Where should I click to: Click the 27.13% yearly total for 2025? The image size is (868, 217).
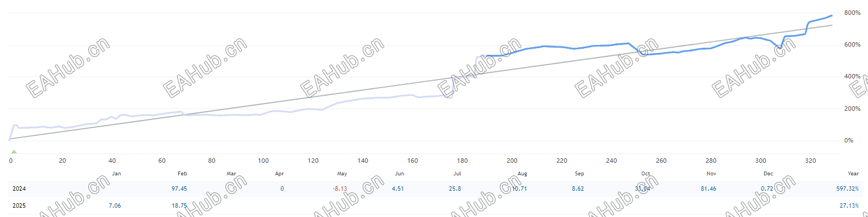[849, 205]
